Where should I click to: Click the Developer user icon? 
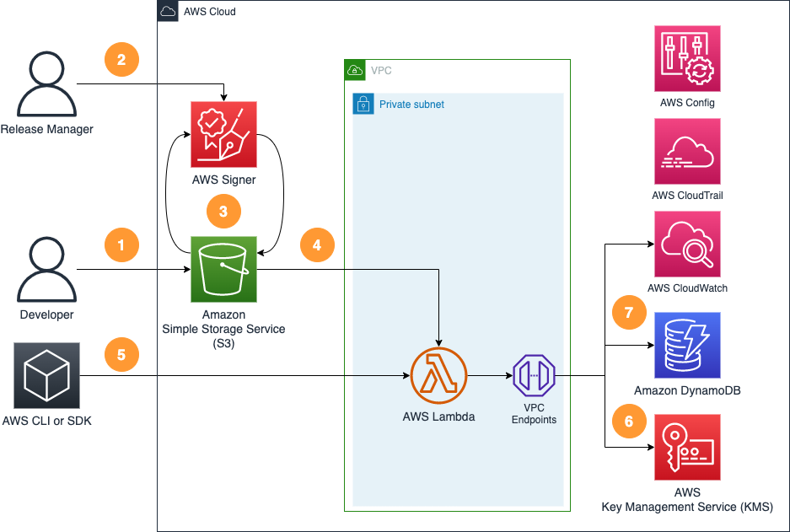(47, 270)
